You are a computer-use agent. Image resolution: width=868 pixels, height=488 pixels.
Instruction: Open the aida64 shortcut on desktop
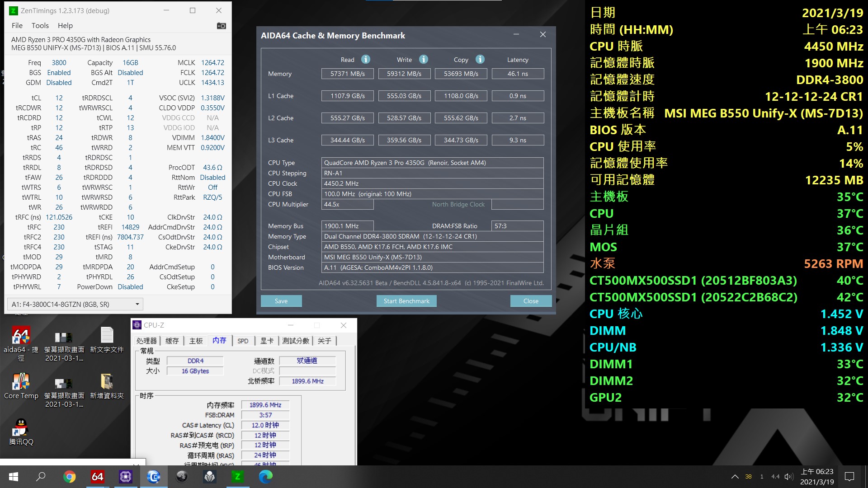pyautogui.click(x=21, y=344)
